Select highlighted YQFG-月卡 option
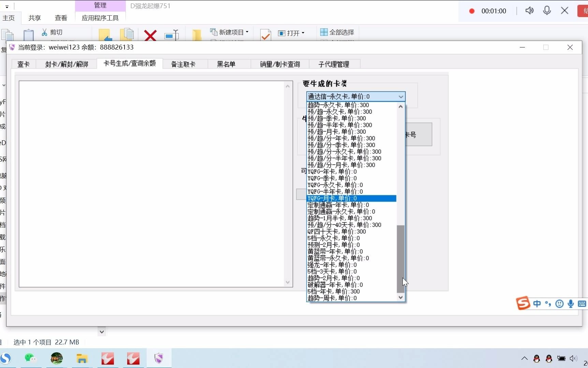Image resolution: width=588 pixels, height=368 pixels. point(351,198)
